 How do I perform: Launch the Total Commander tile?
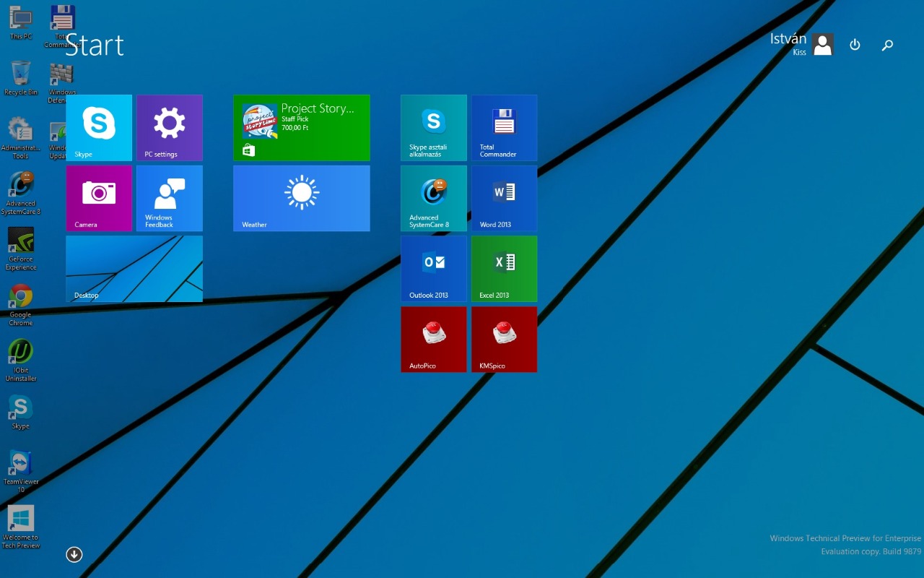click(x=505, y=128)
